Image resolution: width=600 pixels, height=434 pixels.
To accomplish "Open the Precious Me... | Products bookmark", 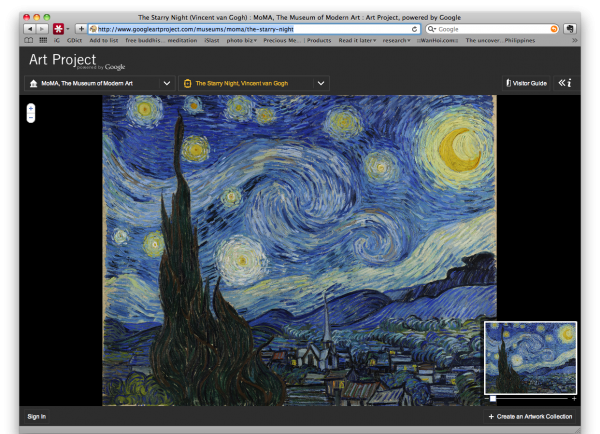I will pos(297,40).
